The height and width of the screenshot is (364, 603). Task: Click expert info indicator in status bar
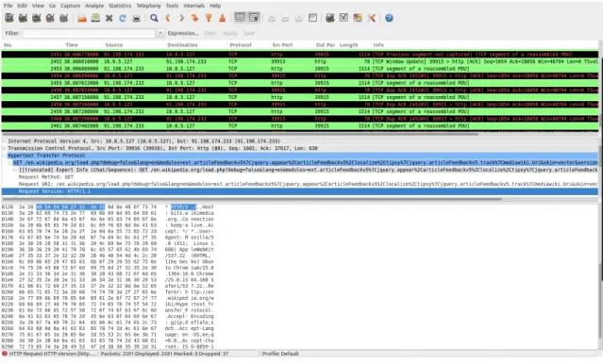[5, 354]
